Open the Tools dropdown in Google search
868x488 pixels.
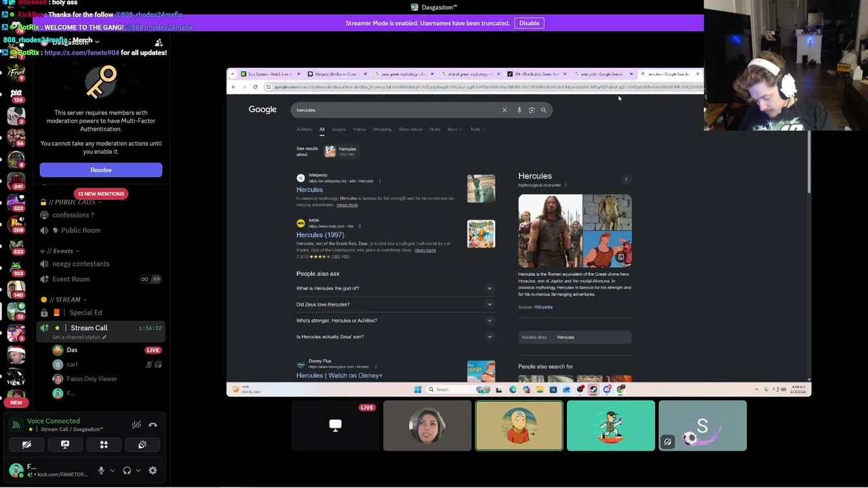(x=477, y=129)
